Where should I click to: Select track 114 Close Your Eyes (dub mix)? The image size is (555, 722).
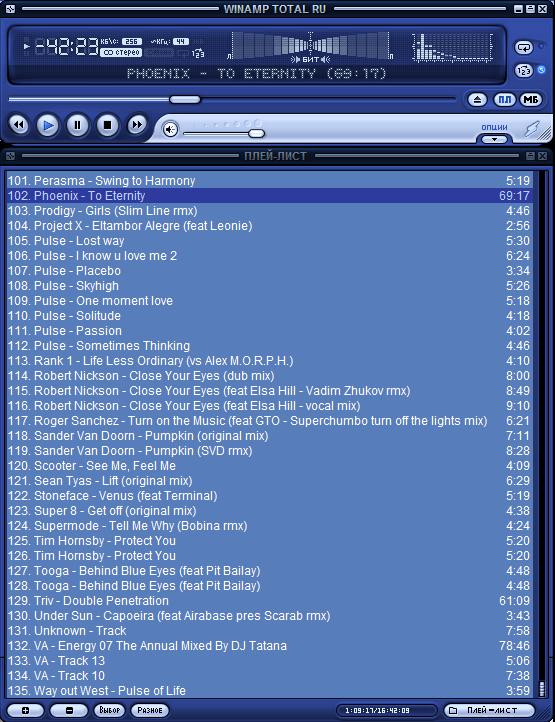pos(269,376)
